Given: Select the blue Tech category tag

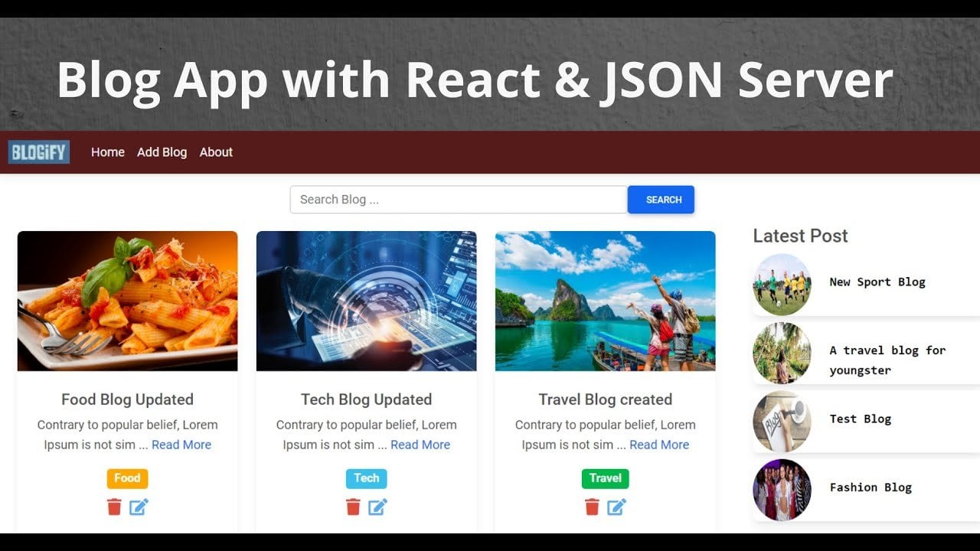Looking at the screenshot, I should [x=366, y=478].
